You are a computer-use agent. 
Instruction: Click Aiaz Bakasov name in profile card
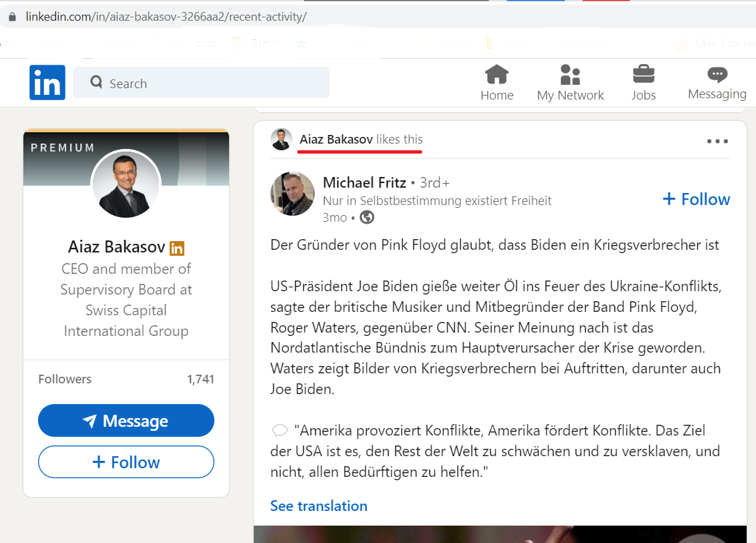pos(116,247)
